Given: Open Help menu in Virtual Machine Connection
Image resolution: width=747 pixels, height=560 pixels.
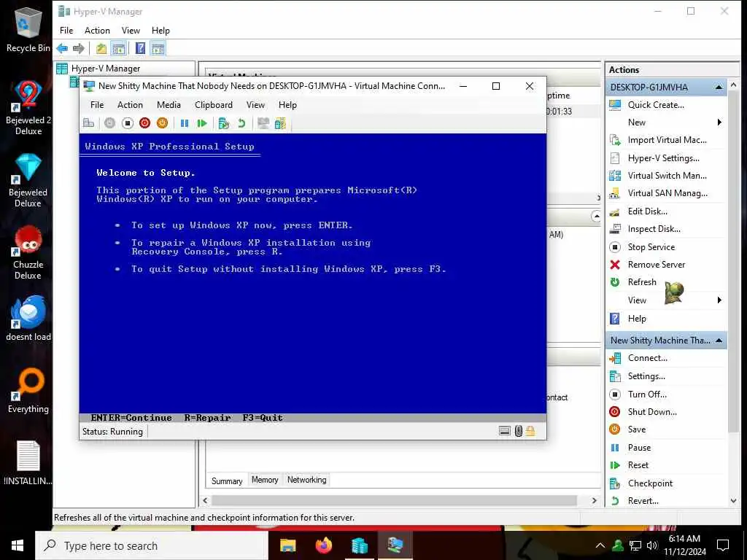Looking at the screenshot, I should click(287, 105).
